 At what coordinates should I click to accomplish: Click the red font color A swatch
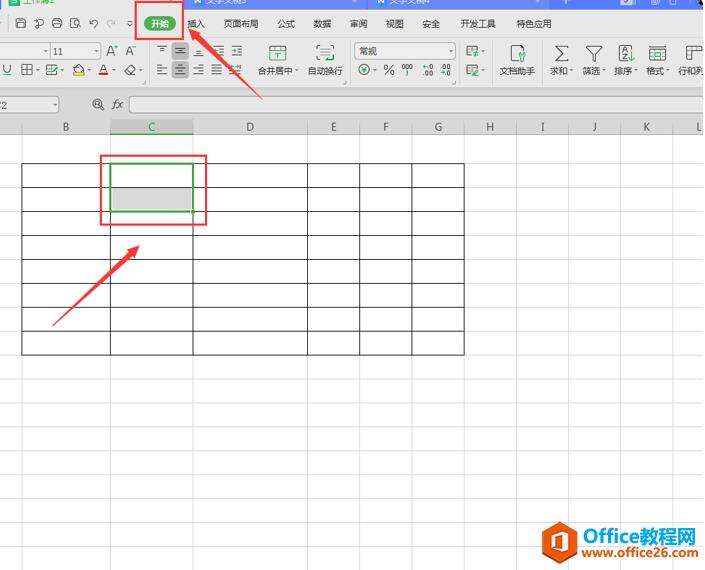(103, 70)
